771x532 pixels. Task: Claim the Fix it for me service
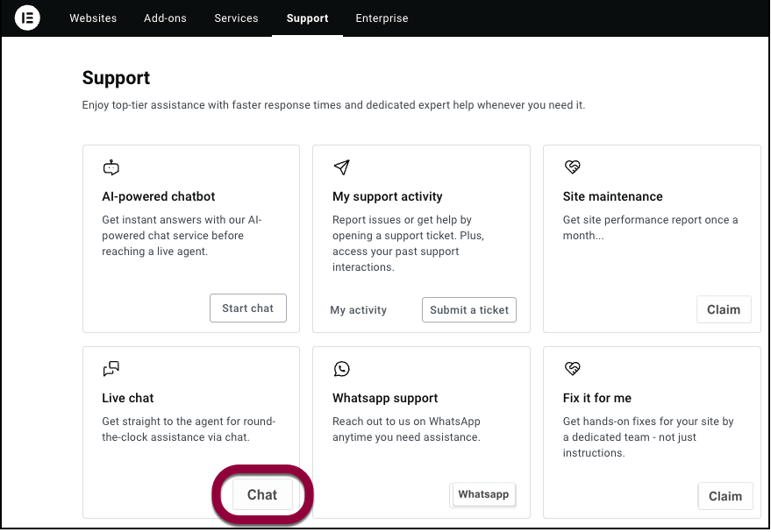click(x=725, y=496)
